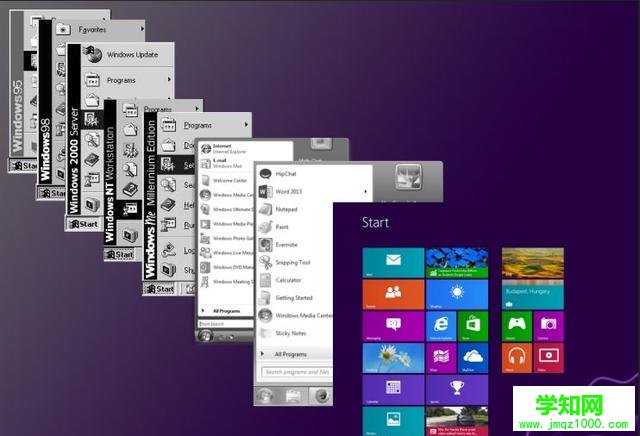Launch Internet Explorer tile on Windows 8 Start

441,326
